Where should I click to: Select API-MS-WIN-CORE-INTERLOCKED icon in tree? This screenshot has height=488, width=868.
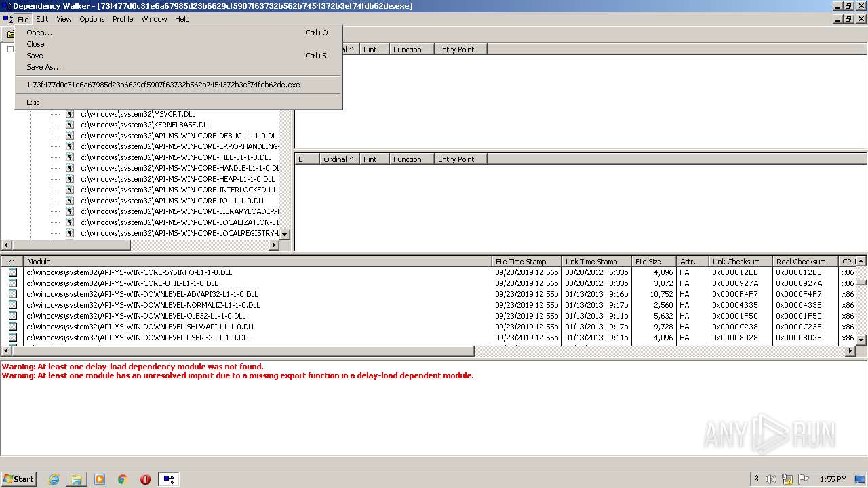coord(70,190)
